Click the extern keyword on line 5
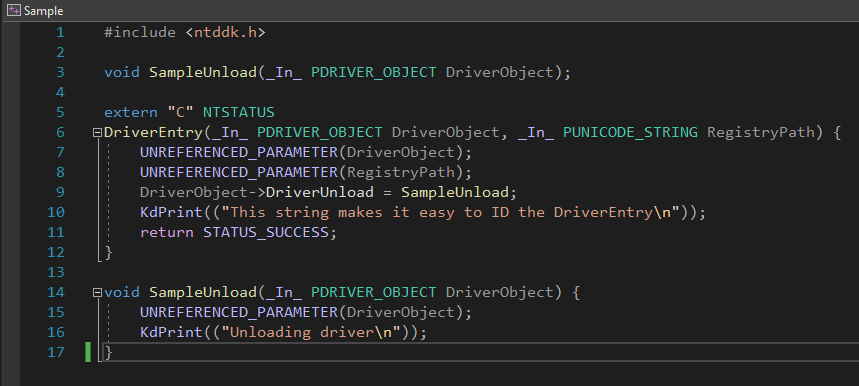 point(131,112)
